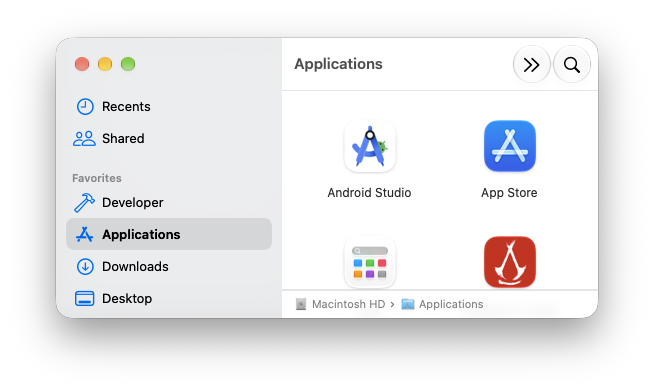Click the Shared people icon
Viewport: 654px width, 392px height.
pos(84,138)
